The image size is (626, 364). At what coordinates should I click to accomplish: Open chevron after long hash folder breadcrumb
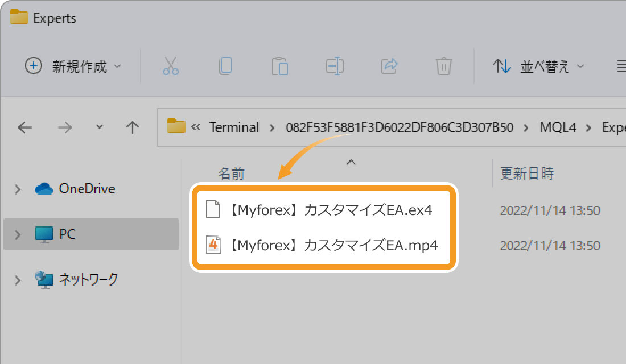click(526, 128)
